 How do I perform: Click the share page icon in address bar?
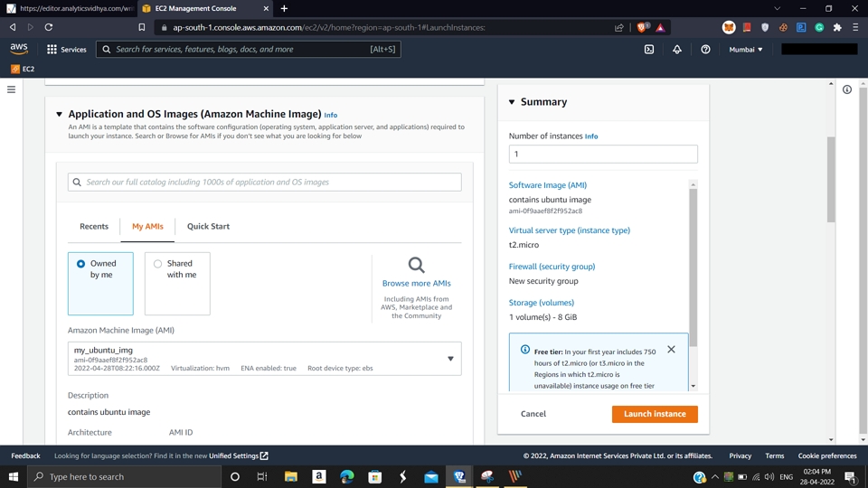(x=618, y=27)
